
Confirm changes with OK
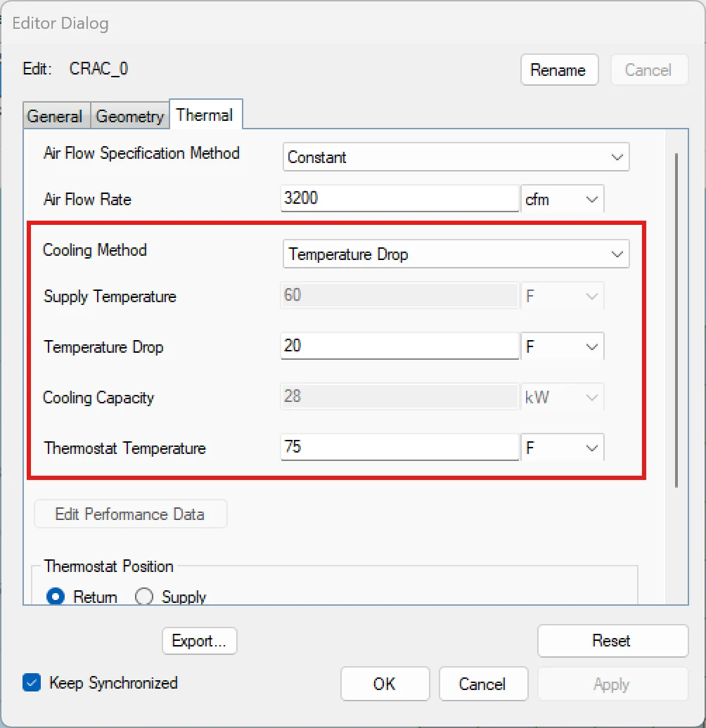click(385, 683)
